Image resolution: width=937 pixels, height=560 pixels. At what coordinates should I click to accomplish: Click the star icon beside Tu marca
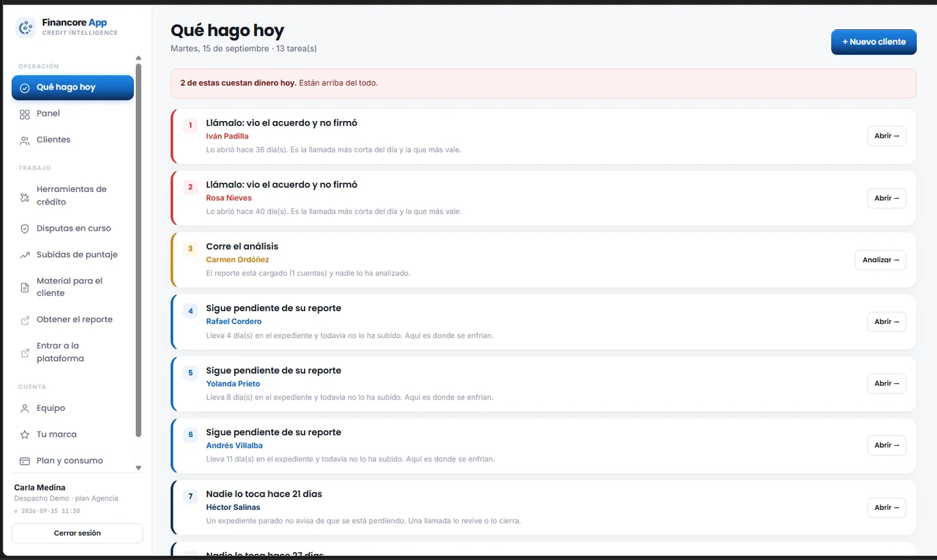click(x=25, y=435)
